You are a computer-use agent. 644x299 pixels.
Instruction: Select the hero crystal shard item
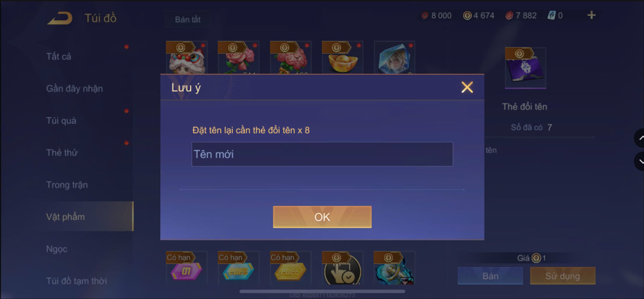click(x=395, y=57)
